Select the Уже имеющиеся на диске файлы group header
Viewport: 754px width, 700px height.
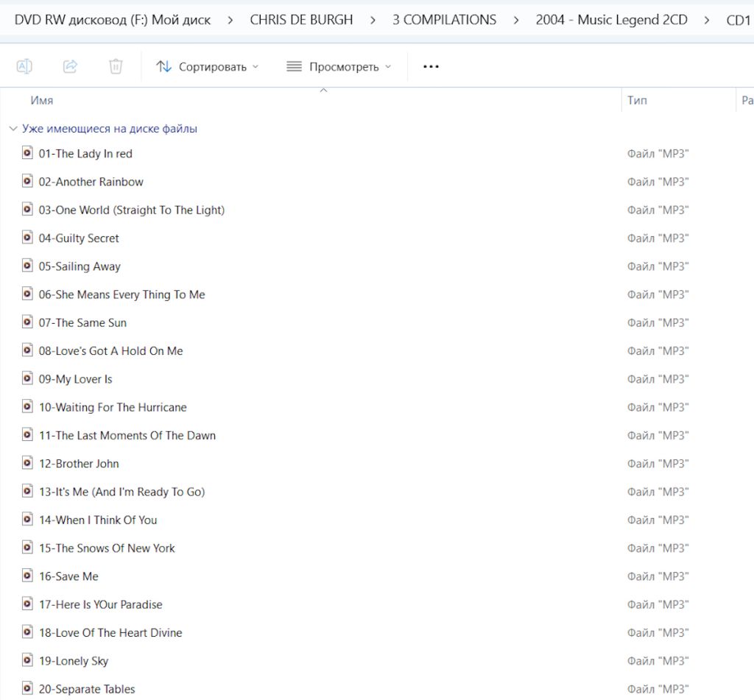click(110, 128)
